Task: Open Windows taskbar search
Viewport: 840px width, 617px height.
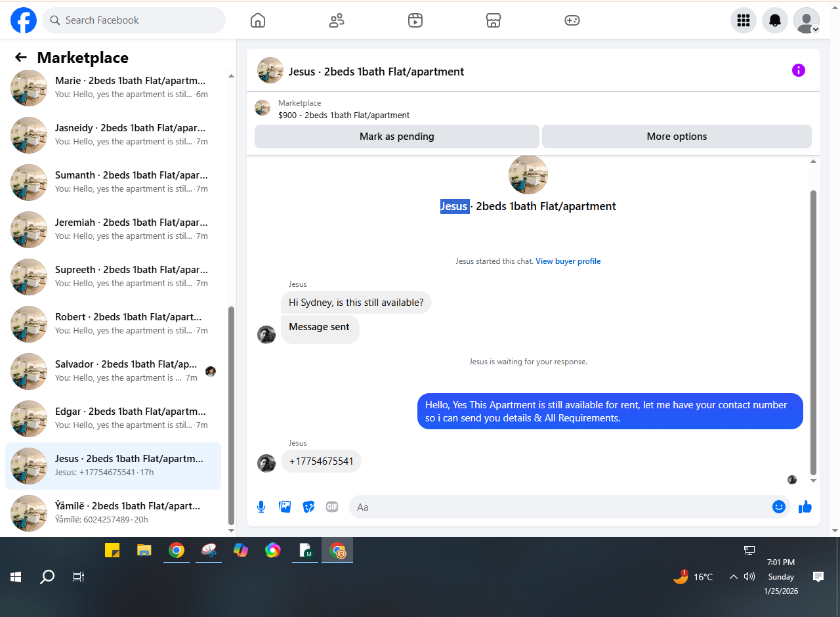Action: tap(47, 577)
